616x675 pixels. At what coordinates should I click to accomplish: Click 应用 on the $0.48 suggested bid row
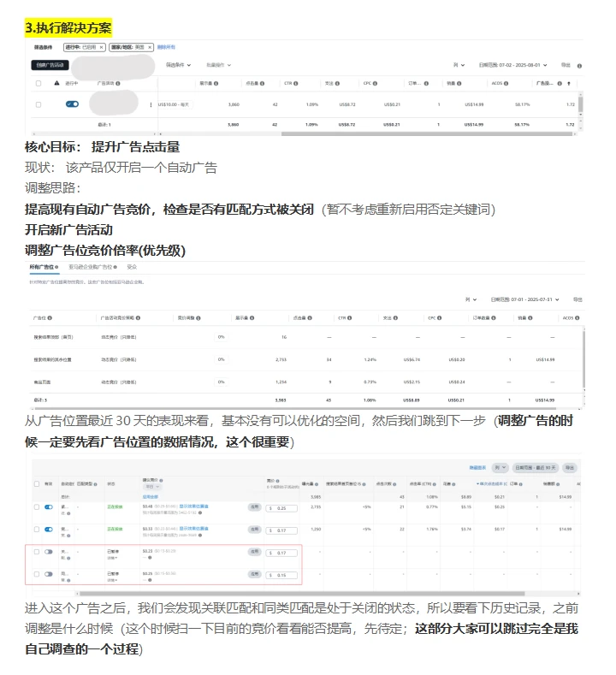(254, 507)
